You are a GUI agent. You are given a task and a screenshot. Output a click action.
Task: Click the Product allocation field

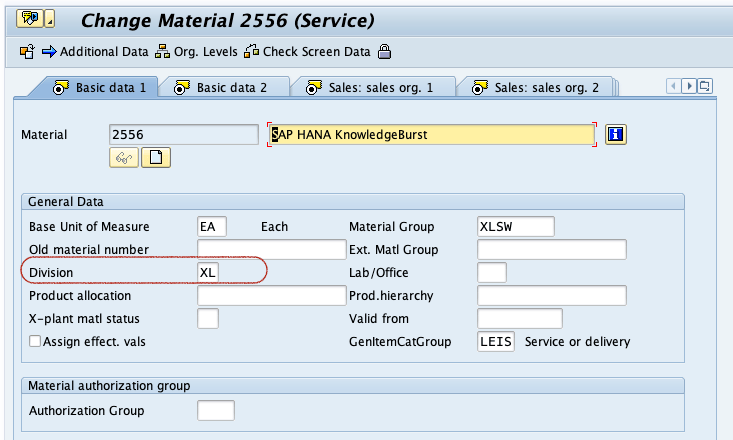(272, 296)
